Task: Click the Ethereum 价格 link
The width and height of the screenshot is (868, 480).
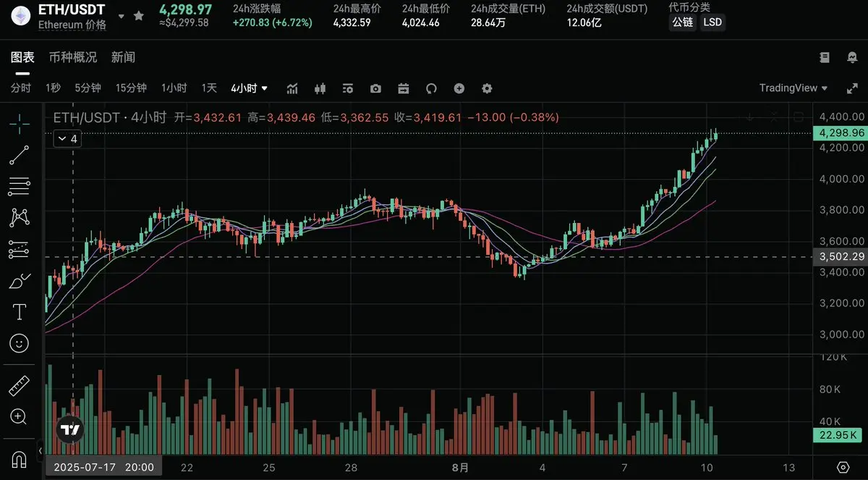Action: [x=72, y=25]
